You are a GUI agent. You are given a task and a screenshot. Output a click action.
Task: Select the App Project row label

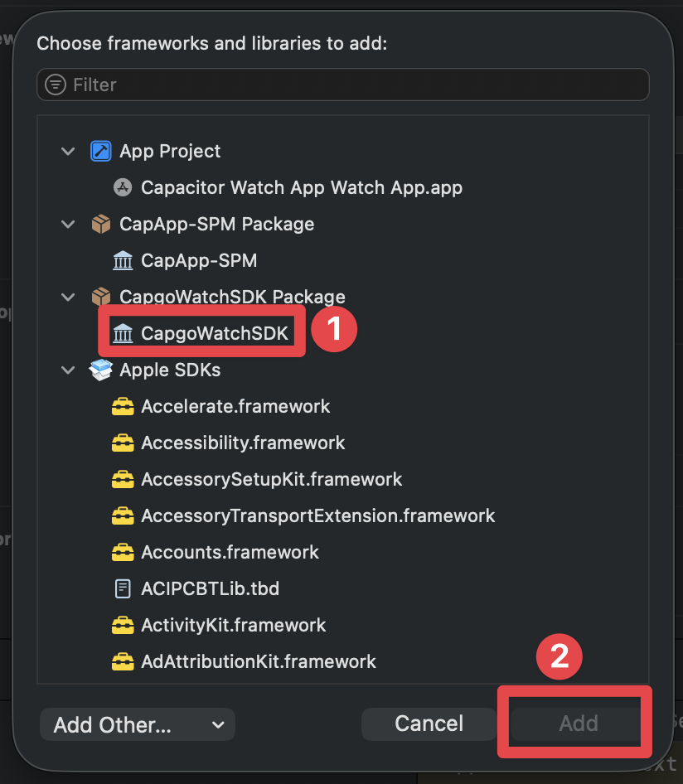click(x=170, y=151)
